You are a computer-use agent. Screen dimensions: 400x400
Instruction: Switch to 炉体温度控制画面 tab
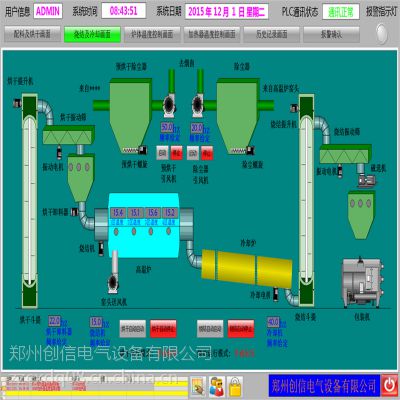tap(152, 34)
